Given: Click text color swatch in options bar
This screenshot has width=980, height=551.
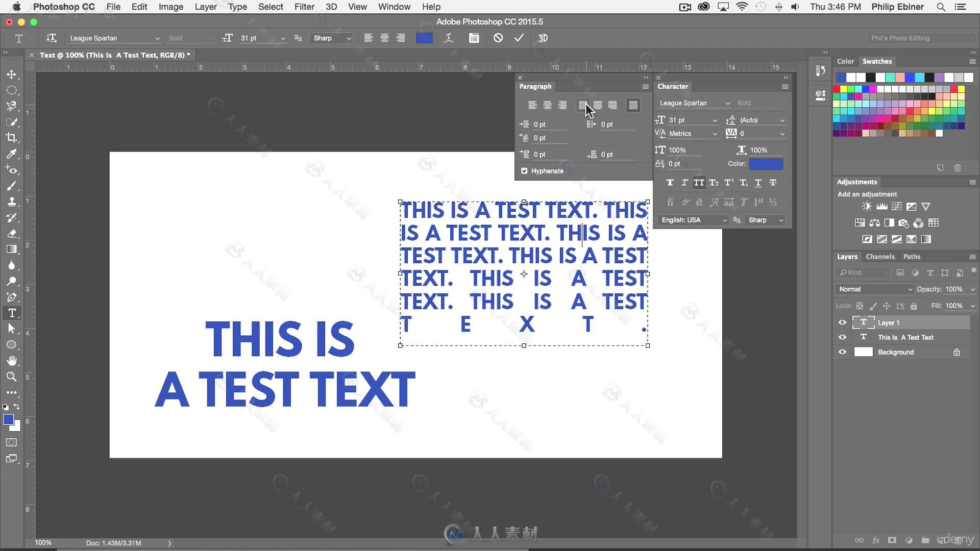Looking at the screenshot, I should click(424, 38).
